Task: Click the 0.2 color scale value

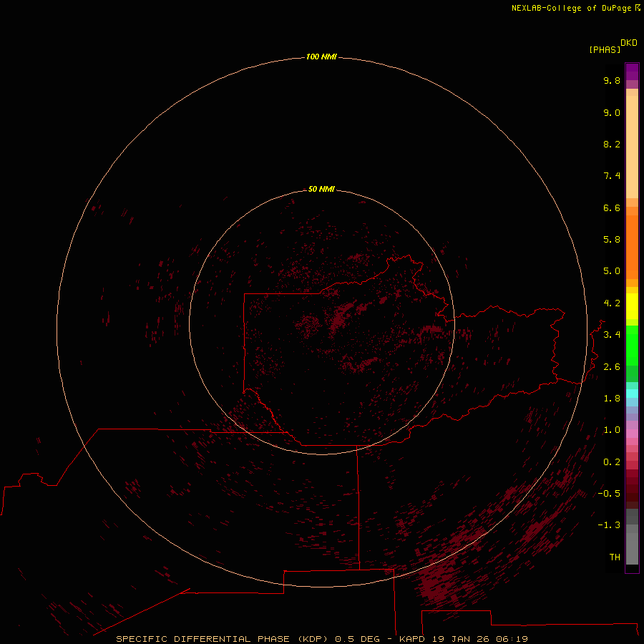Action: (612, 462)
